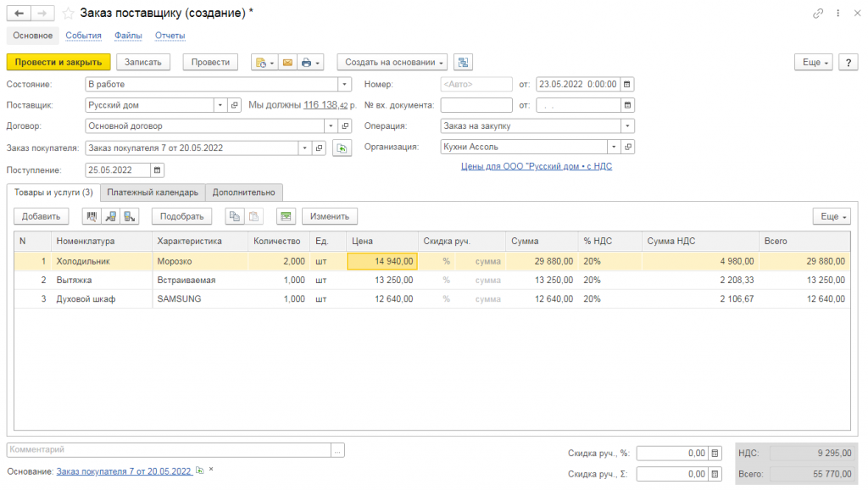This screenshot has width=868, height=490.
Task: Click the Добавить row button
Action: tap(41, 216)
